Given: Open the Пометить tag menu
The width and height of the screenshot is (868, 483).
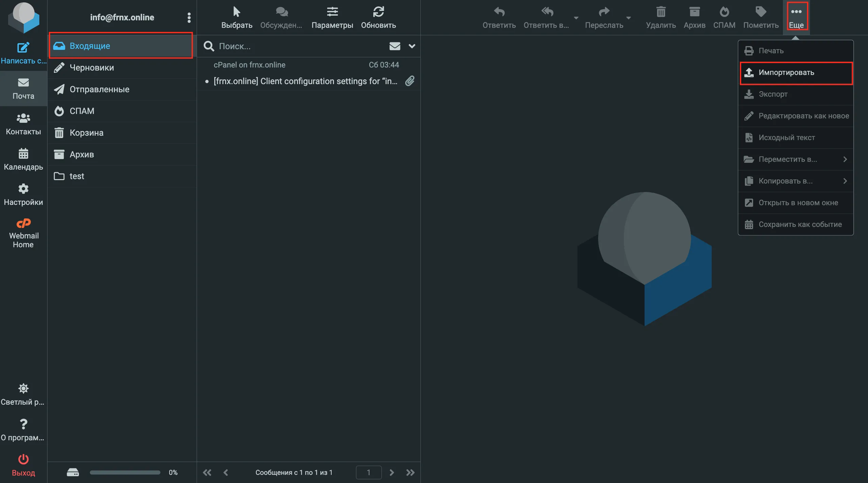Looking at the screenshot, I should coord(761,17).
